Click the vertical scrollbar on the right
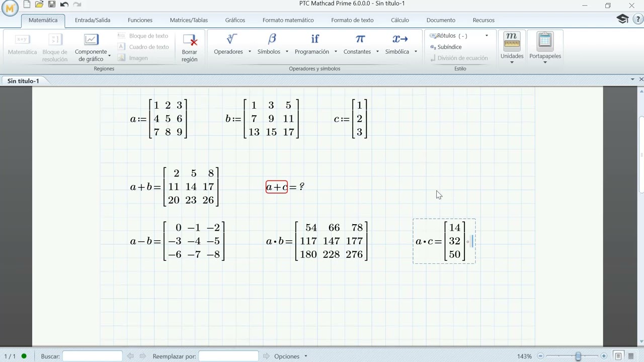Viewport: 644px width, 362px height. tap(641, 153)
